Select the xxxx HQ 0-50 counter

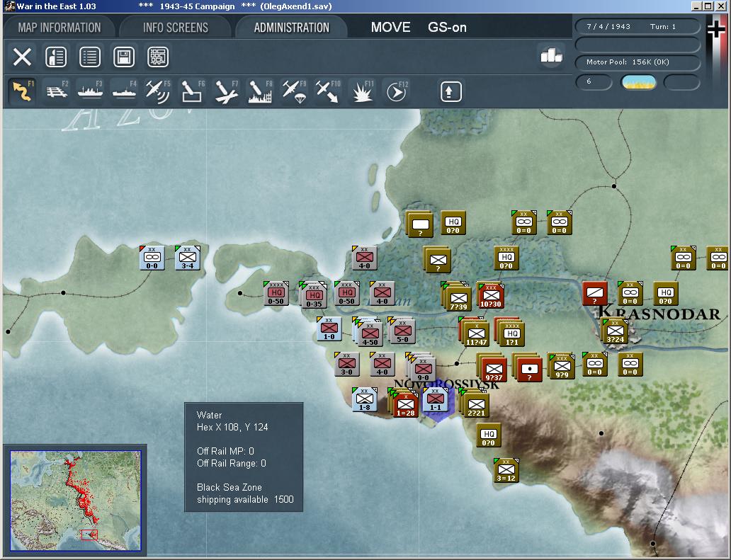pyautogui.click(x=276, y=293)
